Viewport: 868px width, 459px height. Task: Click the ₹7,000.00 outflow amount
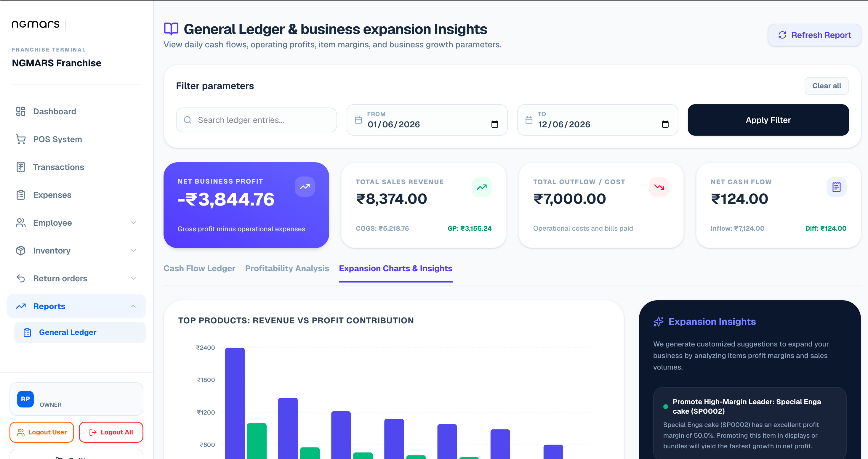569,199
